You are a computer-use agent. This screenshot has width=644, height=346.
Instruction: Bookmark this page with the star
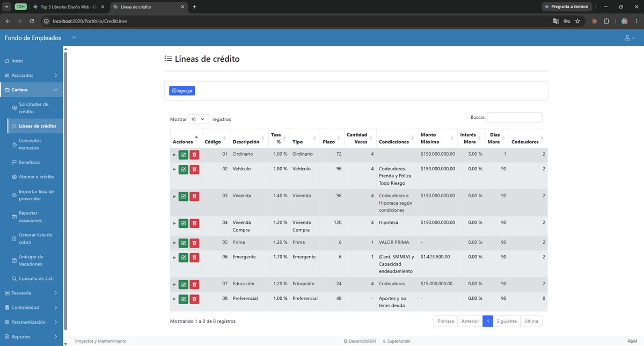(577, 21)
